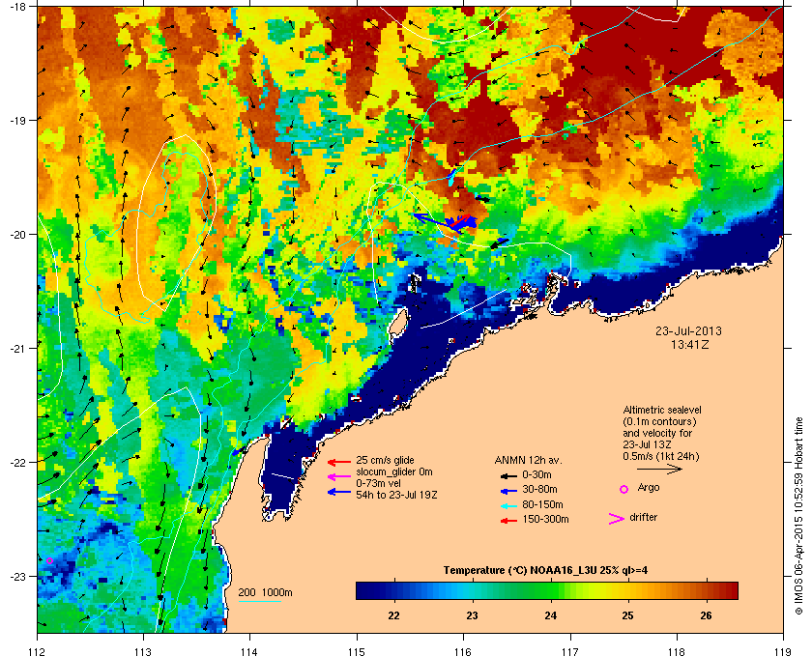Click the magenta drifter chevron symbol
Screen dimensions: 812x657
click(x=617, y=519)
